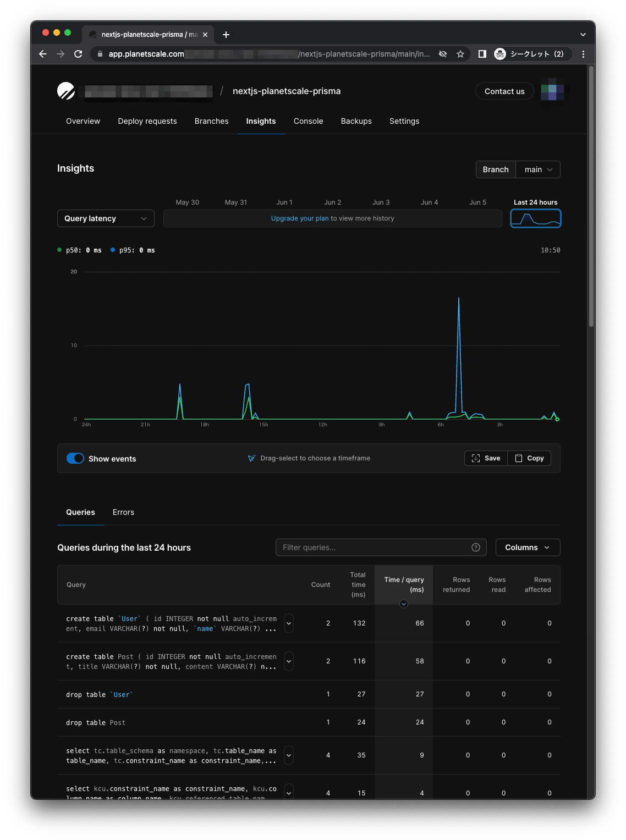
Task: Open a new browser tab with plus
Action: point(226,35)
